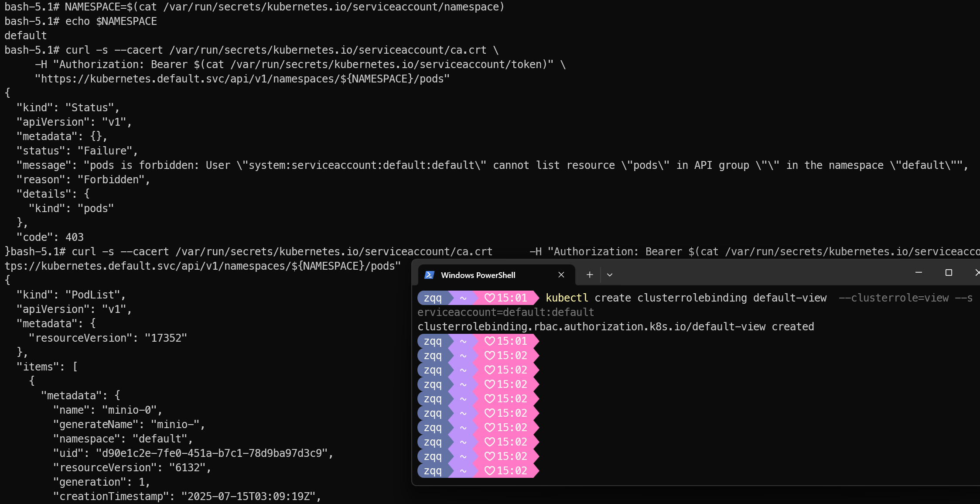Click the PowerShell icon in the tab
Image resolution: width=980 pixels, height=504 pixels.
click(429, 275)
